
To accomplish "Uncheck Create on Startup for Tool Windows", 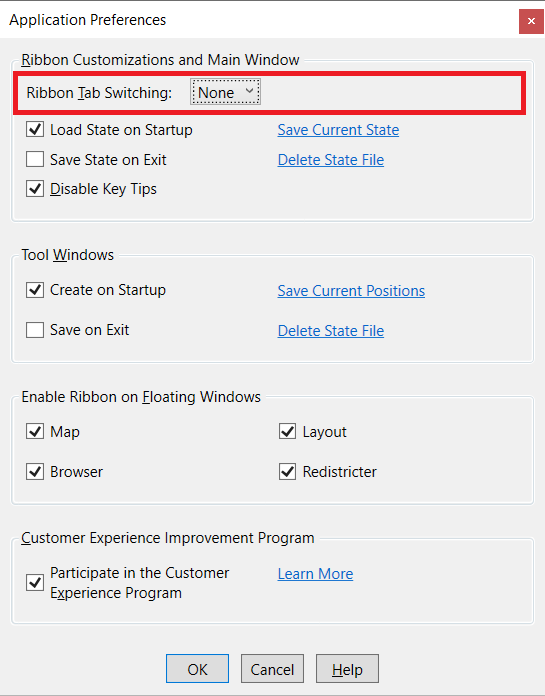I will (x=35, y=290).
